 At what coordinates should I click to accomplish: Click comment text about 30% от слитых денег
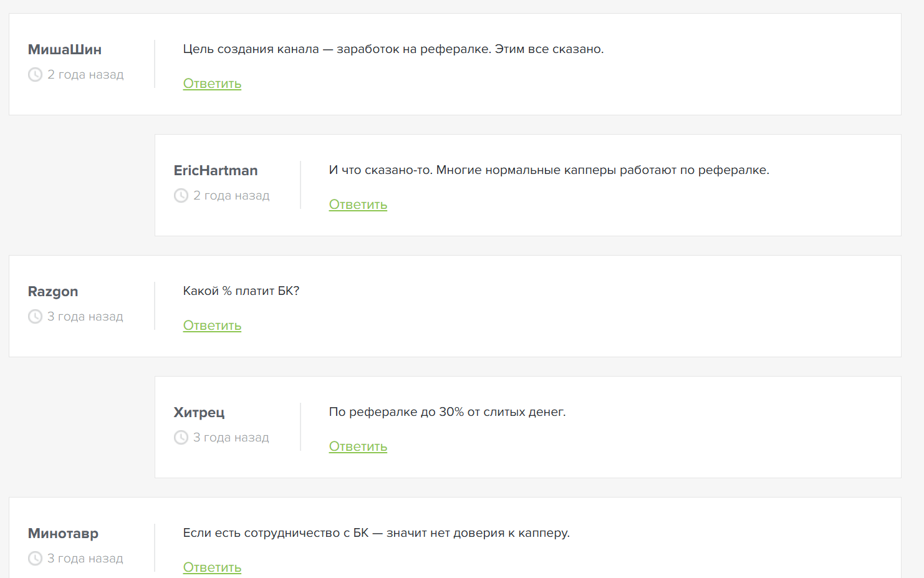pos(447,412)
